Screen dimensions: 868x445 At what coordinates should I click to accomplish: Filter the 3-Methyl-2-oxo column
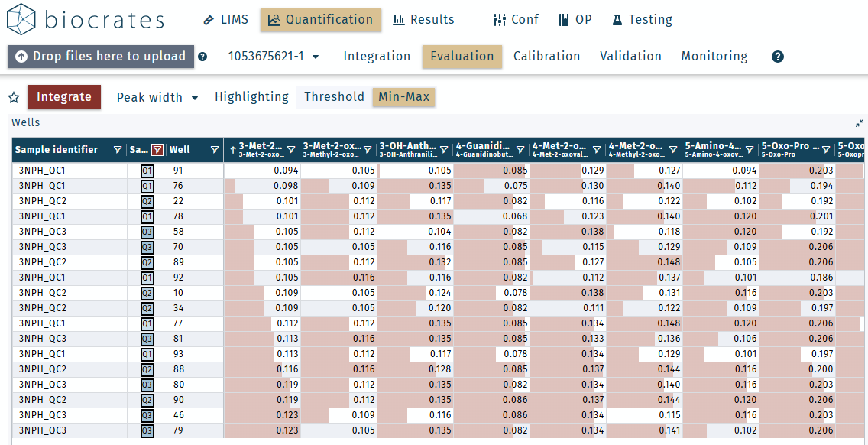pos(367,150)
